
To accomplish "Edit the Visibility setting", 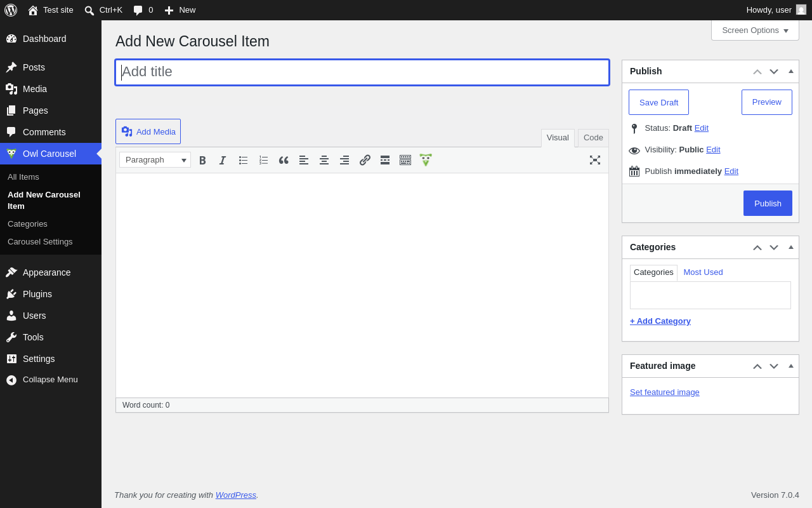I will [713, 150].
